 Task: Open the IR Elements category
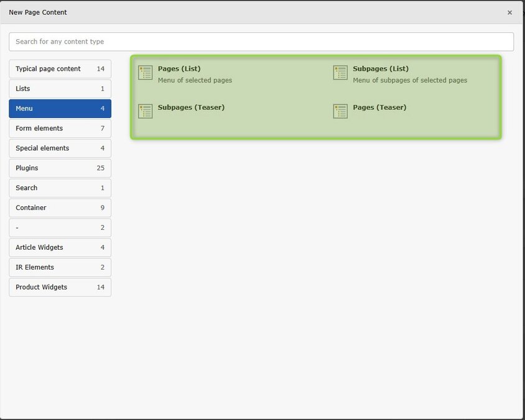click(60, 268)
